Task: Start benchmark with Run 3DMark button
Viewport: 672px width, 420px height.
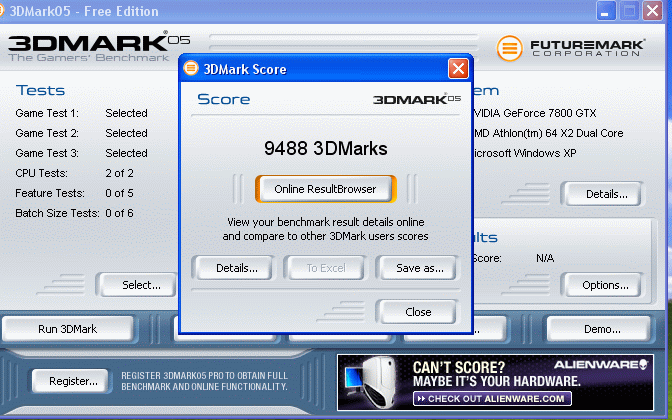Action: click(x=67, y=329)
